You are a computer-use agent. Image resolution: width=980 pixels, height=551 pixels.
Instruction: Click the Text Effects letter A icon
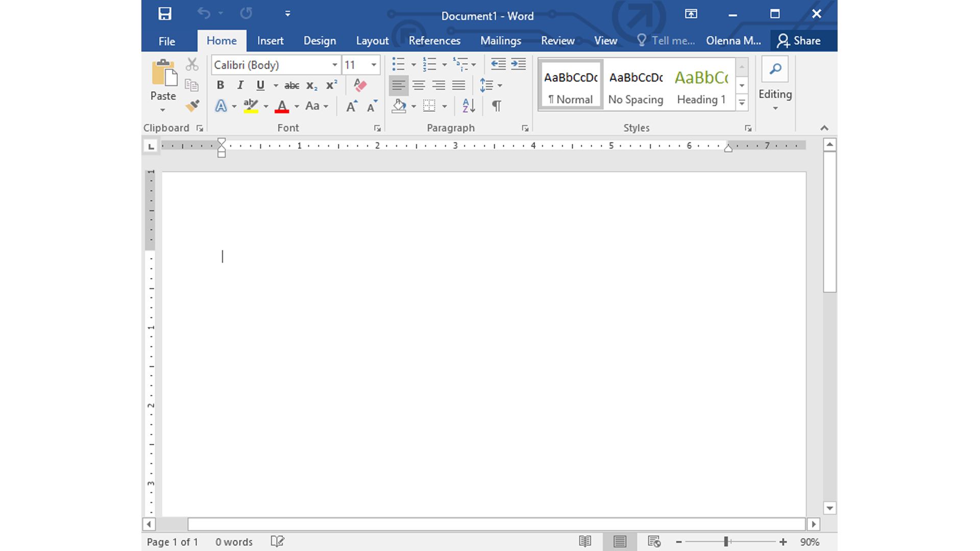coord(220,106)
